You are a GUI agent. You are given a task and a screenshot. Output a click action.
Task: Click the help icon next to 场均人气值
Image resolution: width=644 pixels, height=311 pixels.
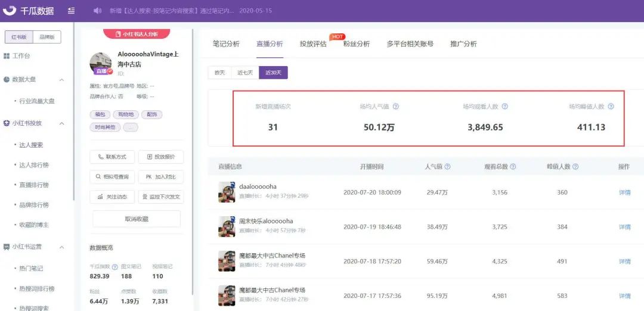tap(396, 106)
